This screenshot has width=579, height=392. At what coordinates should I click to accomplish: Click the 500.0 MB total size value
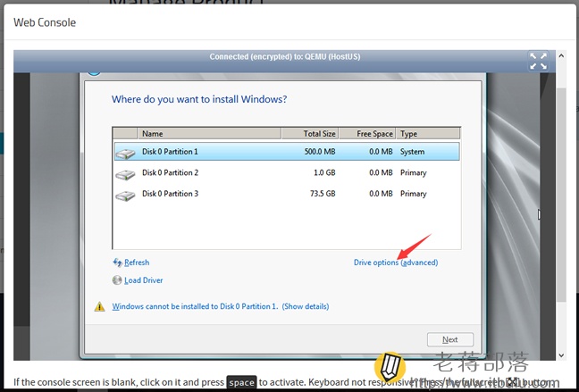point(320,152)
